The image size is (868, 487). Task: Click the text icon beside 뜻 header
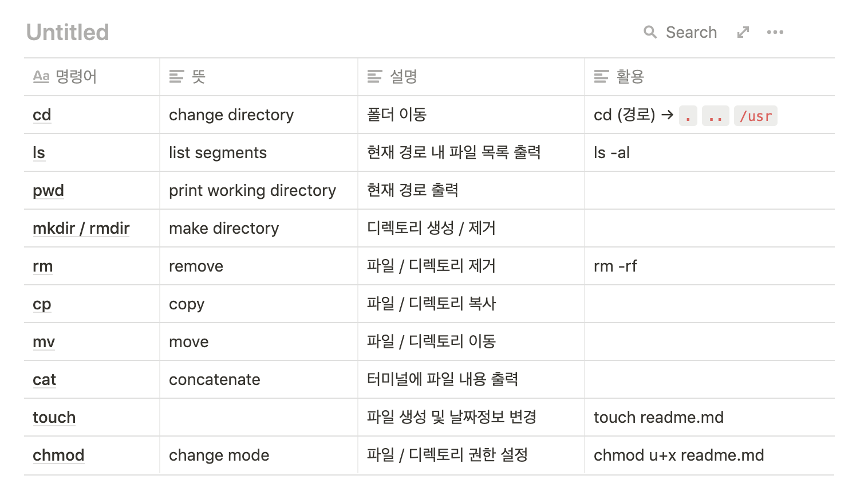177,76
